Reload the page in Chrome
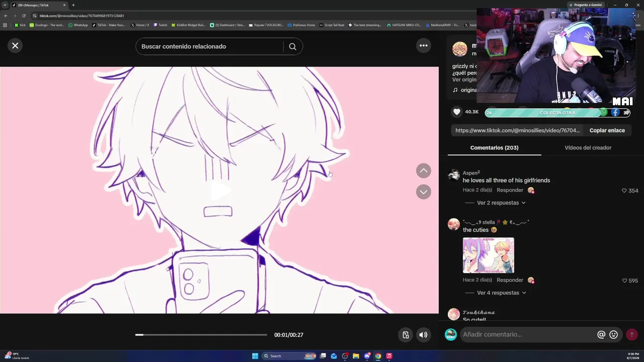Viewport: 644px width, 362px height. coord(23,16)
